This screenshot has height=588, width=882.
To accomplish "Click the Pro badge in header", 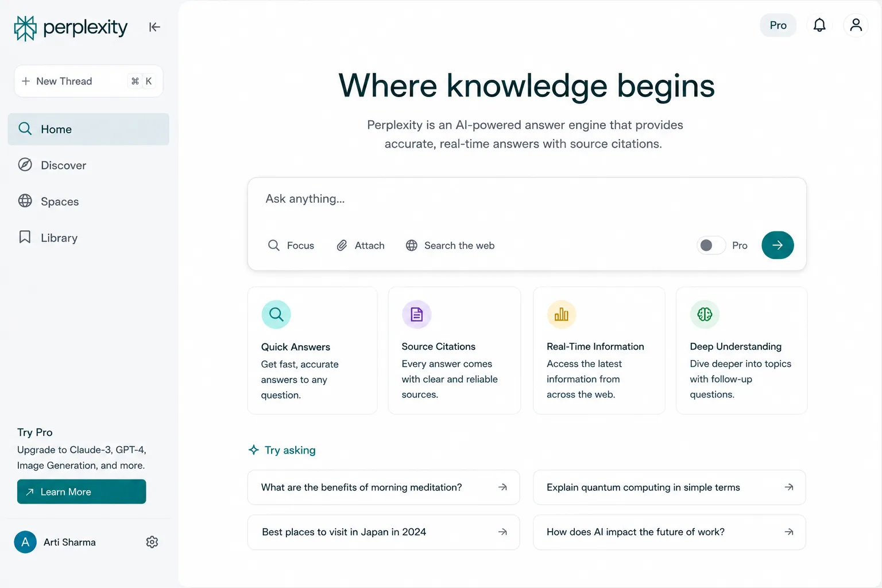I will click(x=778, y=25).
